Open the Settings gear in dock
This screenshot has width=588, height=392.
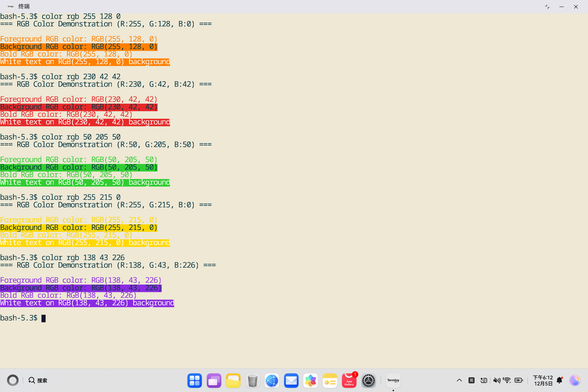pos(368,381)
